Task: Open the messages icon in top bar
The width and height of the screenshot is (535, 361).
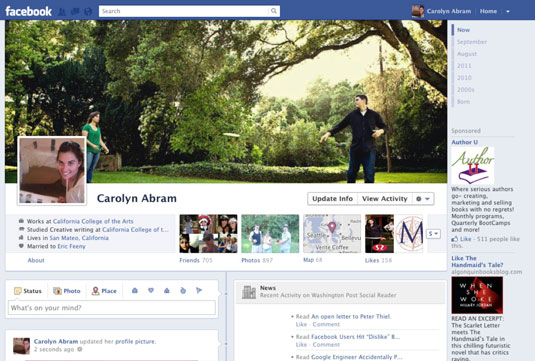Action: 75,12
